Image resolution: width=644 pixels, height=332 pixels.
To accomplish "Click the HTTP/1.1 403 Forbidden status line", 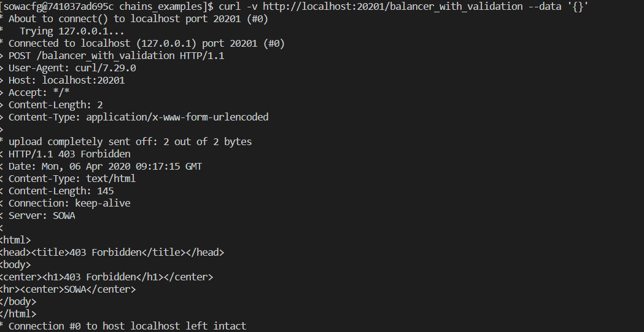I will point(69,154).
